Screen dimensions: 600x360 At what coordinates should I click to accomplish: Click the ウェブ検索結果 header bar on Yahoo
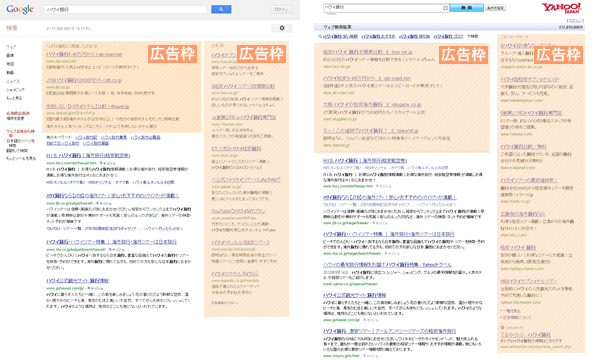449,27
